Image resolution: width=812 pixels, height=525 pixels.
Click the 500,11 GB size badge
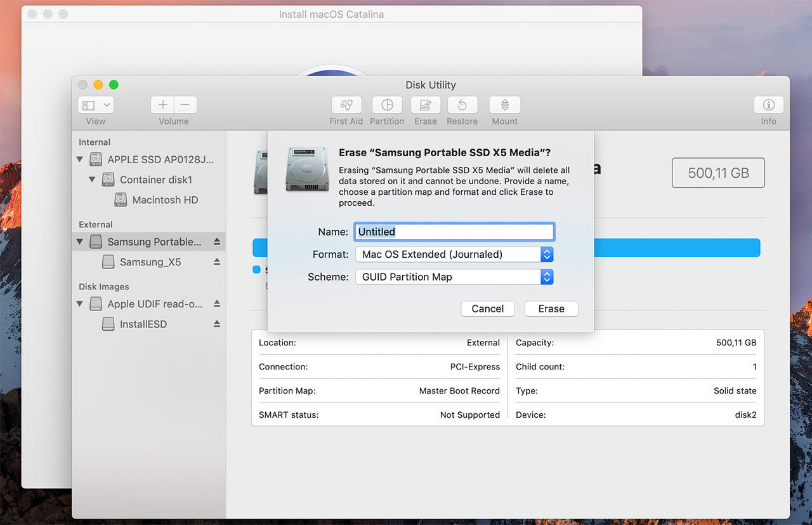click(x=718, y=173)
